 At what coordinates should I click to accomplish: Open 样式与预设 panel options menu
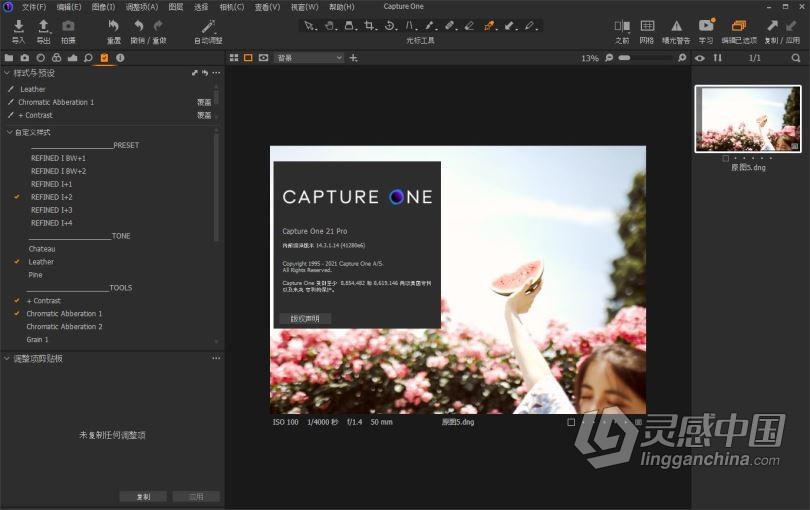pyautogui.click(x=216, y=73)
